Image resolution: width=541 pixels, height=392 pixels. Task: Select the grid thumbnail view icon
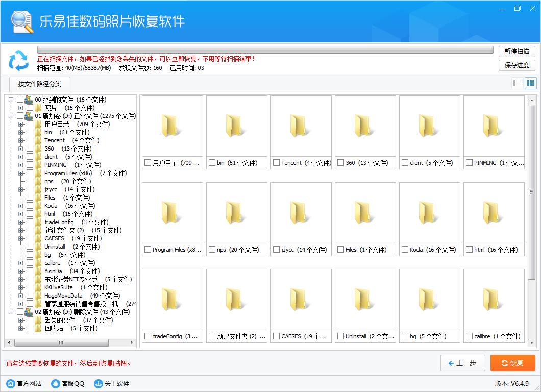pos(530,83)
